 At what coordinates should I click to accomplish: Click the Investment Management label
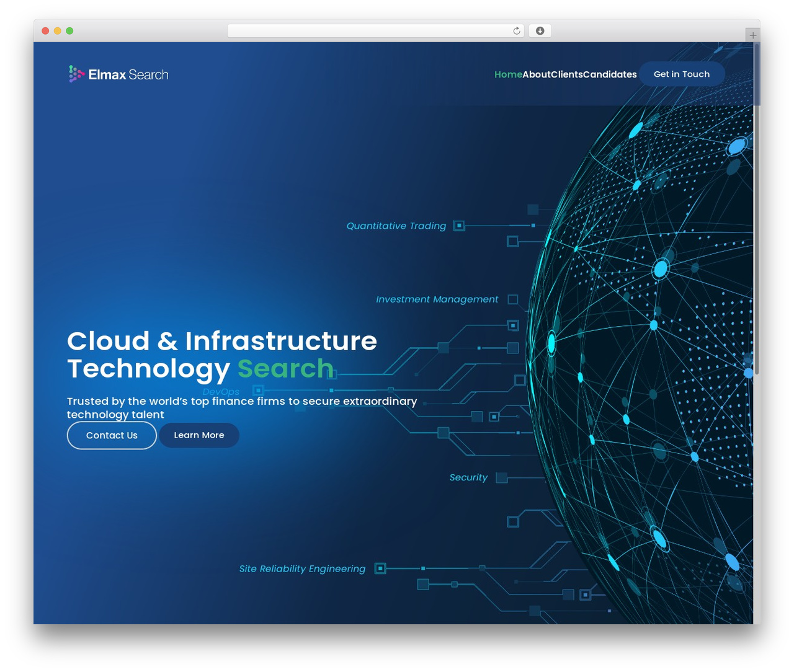[x=437, y=299]
